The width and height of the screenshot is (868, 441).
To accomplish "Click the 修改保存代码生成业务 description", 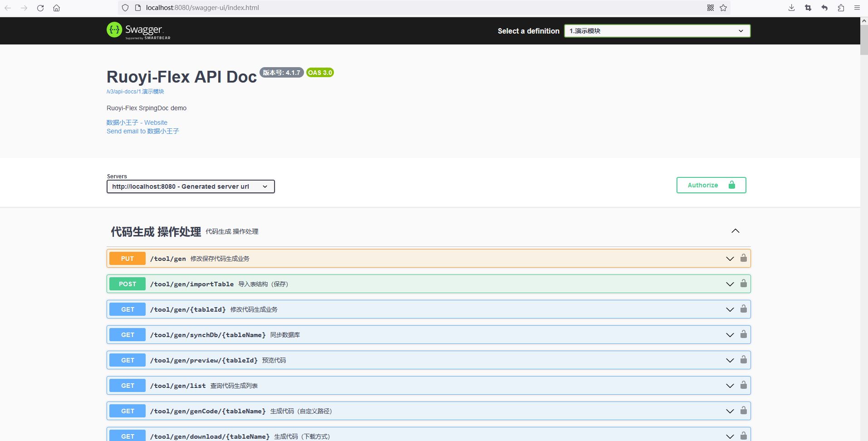I will [x=220, y=259].
